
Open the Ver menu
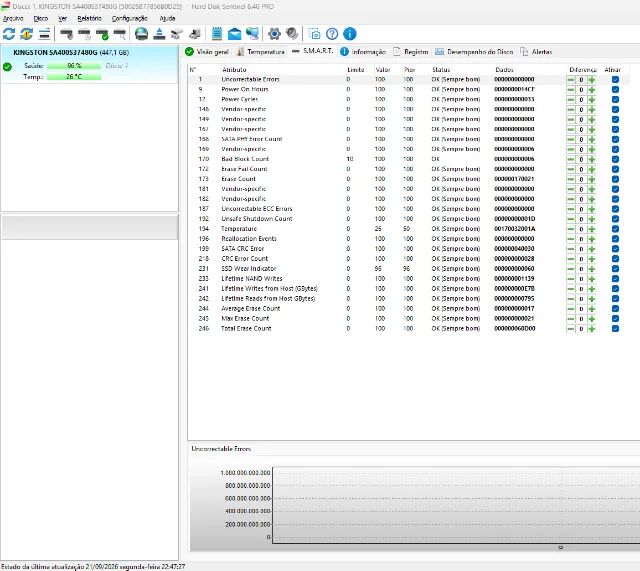tap(62, 18)
